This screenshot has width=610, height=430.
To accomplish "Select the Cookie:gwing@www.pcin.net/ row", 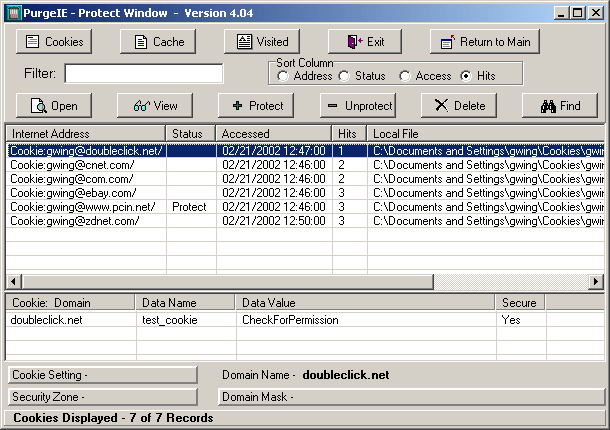I will pos(305,207).
